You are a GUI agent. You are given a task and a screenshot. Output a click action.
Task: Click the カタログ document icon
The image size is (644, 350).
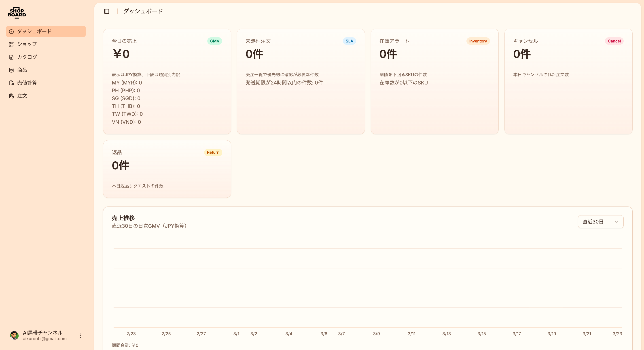(x=11, y=57)
